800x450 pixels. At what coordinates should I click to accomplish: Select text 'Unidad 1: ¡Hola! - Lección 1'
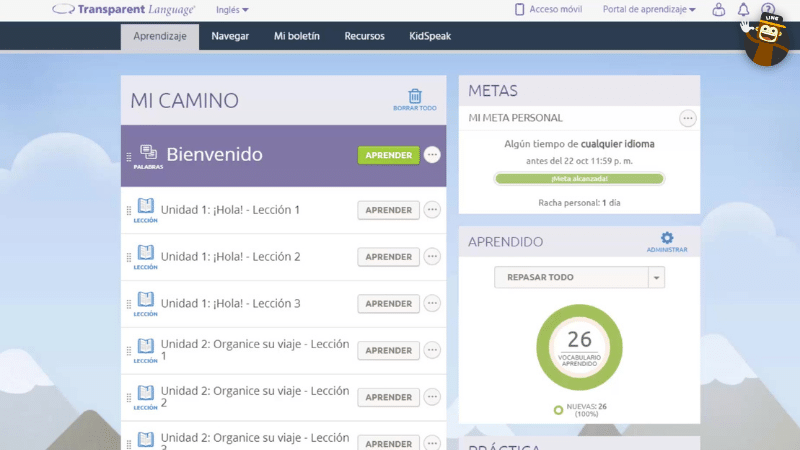pos(230,210)
